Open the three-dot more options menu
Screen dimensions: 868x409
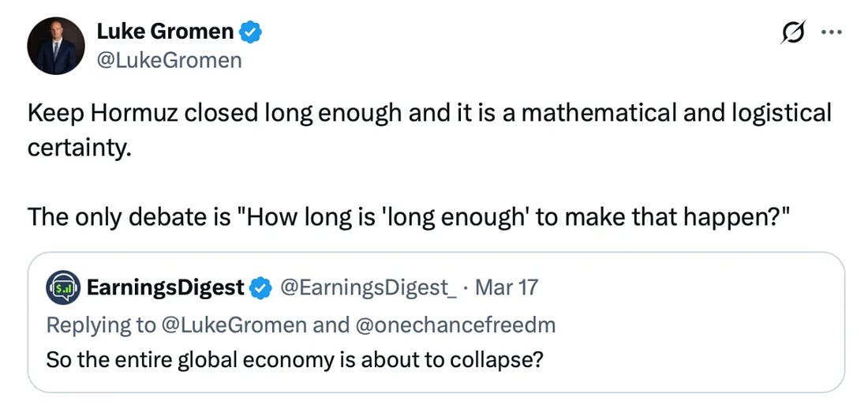831,33
